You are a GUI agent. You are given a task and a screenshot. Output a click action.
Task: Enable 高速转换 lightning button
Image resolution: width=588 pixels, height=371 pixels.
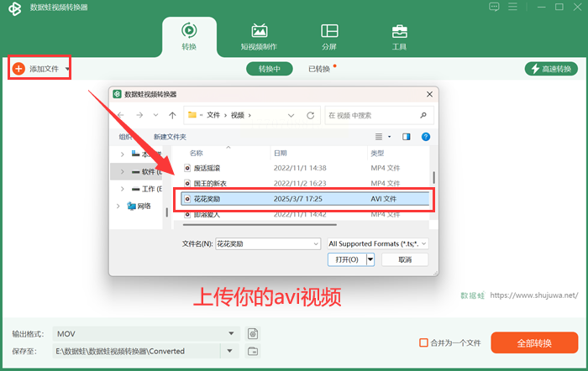(551, 69)
